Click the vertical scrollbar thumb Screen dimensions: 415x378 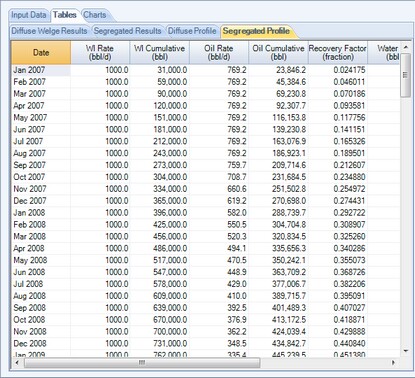point(406,75)
